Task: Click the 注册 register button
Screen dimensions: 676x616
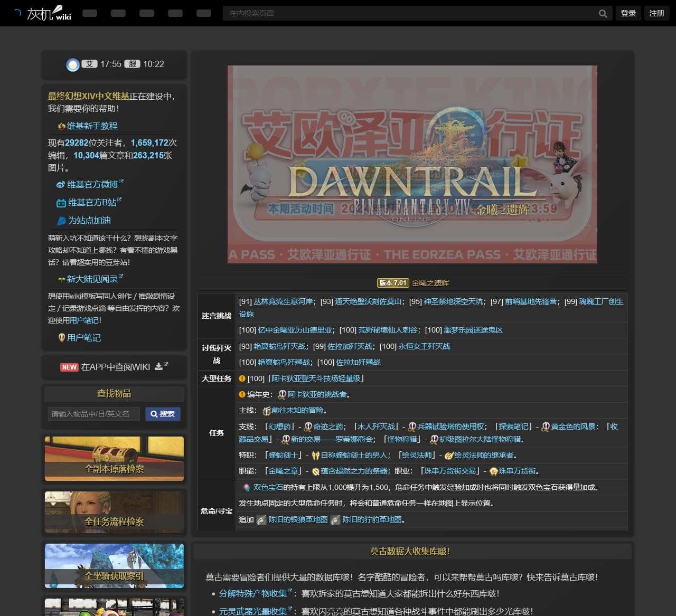Action: click(x=656, y=13)
